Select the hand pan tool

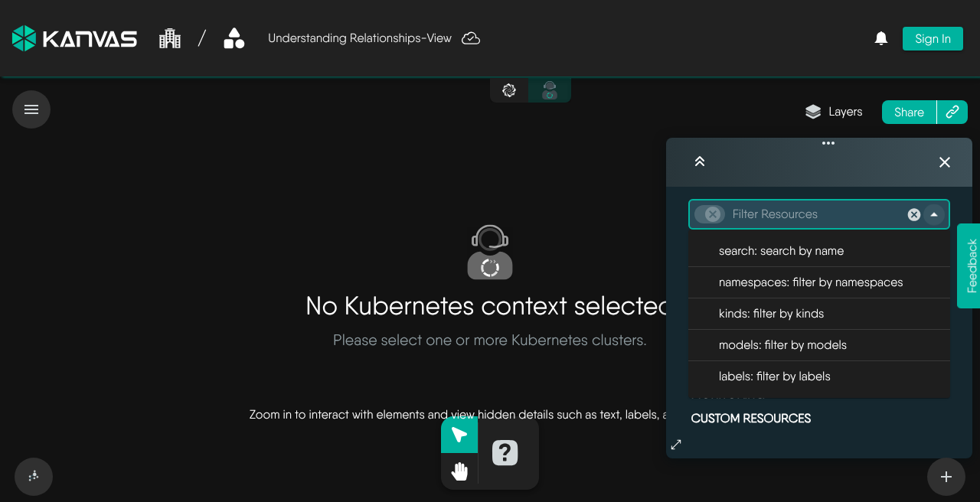point(459,471)
